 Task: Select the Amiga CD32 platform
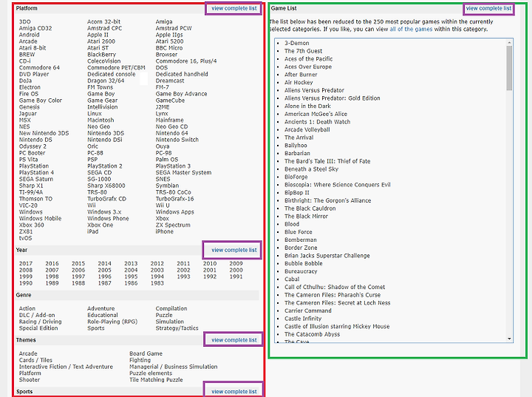35,28
